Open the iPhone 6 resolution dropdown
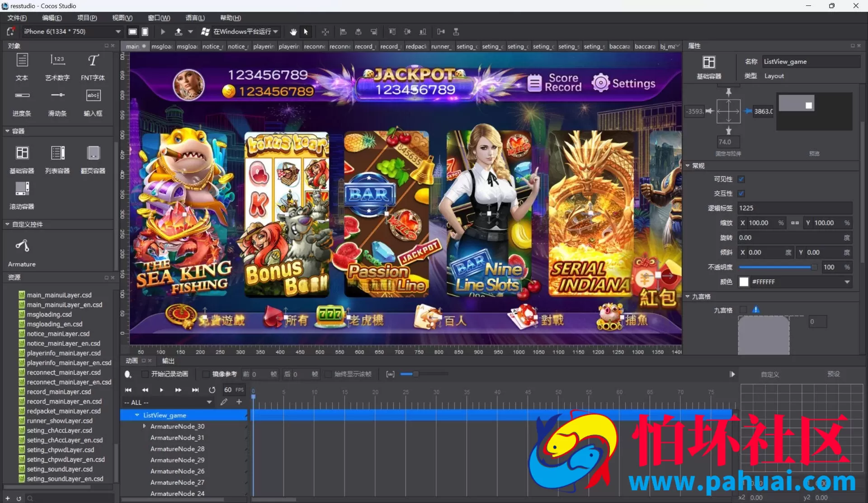868x503 pixels. pyautogui.click(x=72, y=32)
